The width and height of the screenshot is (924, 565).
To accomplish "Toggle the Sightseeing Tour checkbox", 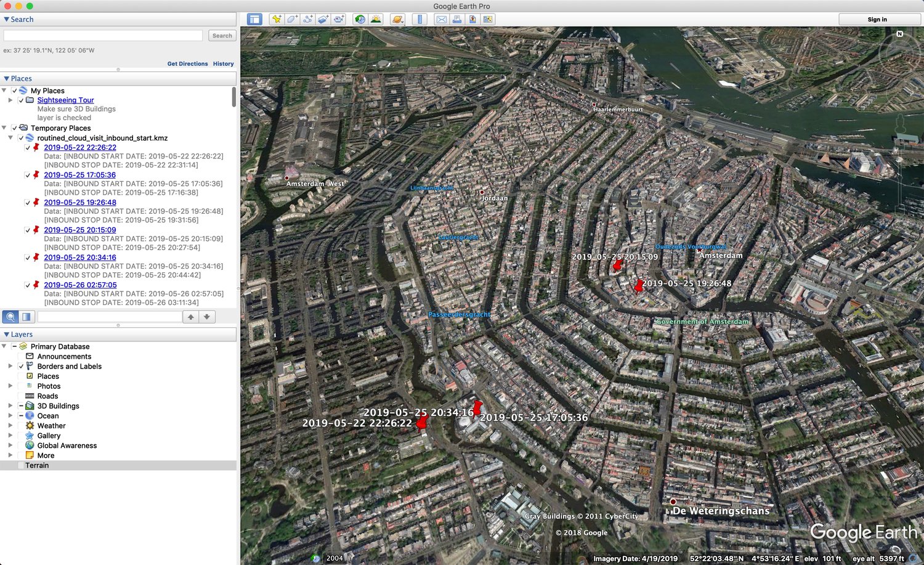I will [21, 100].
